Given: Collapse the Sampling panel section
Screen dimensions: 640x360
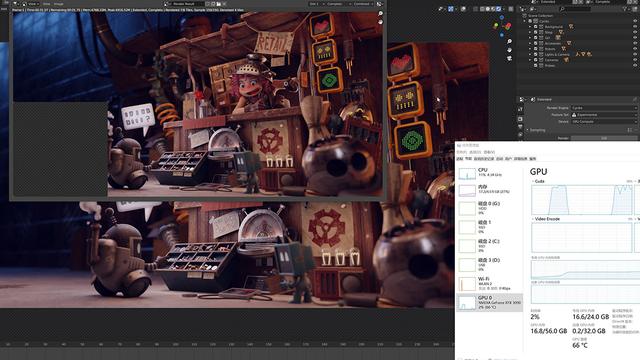Looking at the screenshot, I should (527, 130).
